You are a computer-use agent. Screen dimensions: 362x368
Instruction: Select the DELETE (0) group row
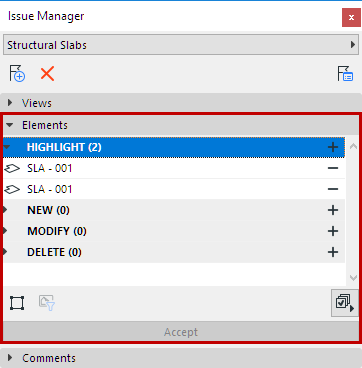coord(174,252)
